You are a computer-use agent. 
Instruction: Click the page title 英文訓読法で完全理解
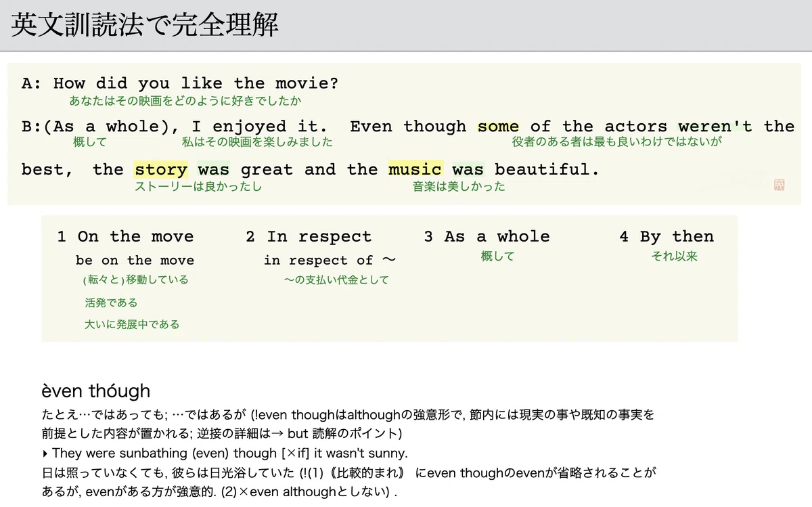pos(145,25)
